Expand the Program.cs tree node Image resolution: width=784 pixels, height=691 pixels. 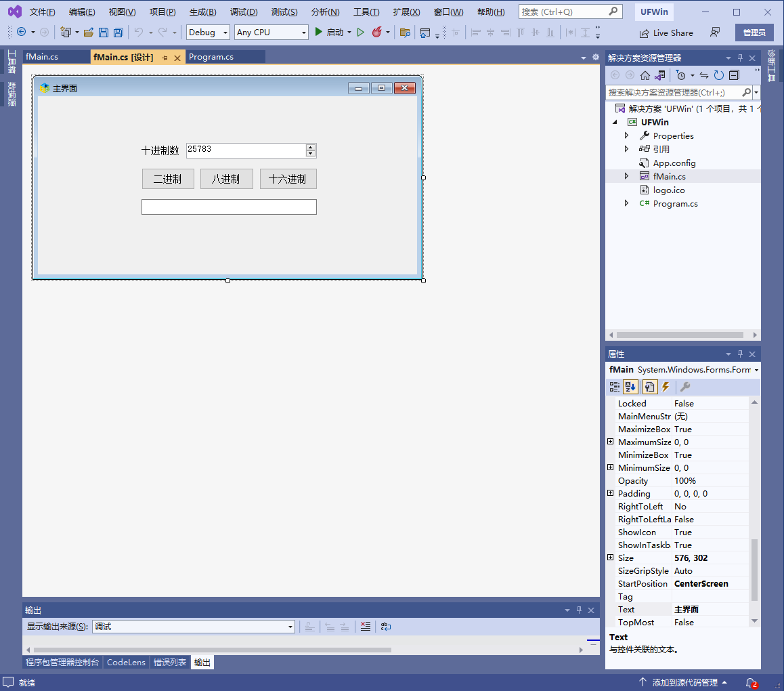pyautogui.click(x=626, y=203)
